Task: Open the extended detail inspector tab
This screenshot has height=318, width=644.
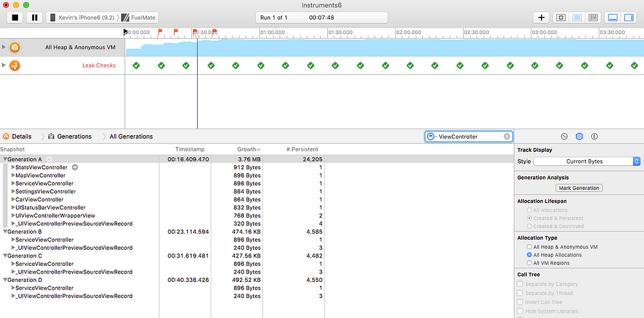Action: [594, 136]
